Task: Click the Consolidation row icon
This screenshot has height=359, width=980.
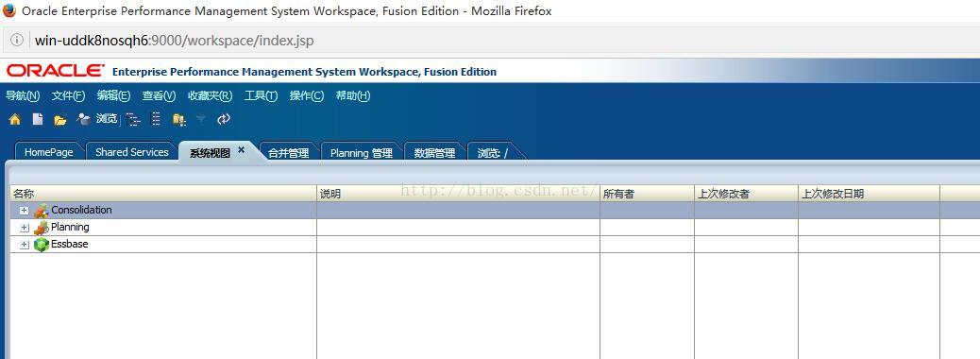Action: click(x=42, y=211)
